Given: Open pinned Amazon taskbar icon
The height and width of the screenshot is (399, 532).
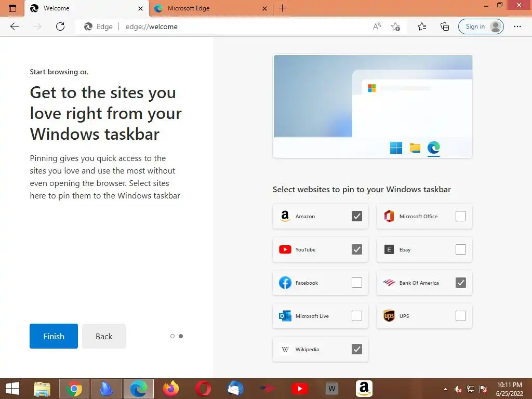Looking at the screenshot, I should pos(364,389).
